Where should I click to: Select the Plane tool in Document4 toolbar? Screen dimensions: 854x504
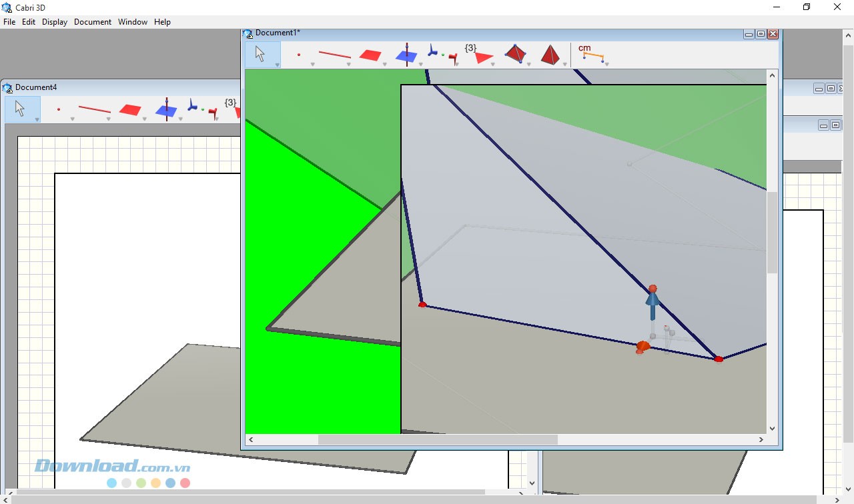130,110
